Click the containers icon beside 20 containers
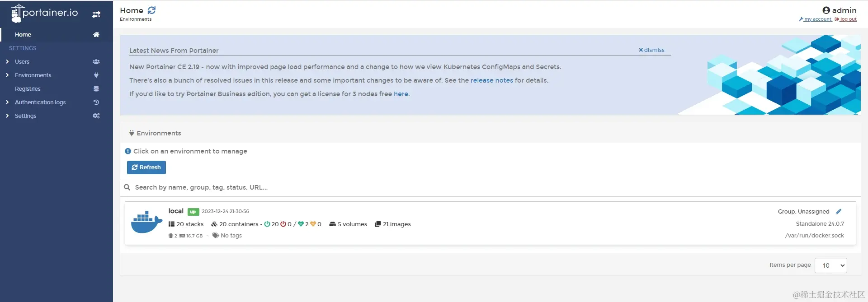The height and width of the screenshot is (302, 868). point(214,224)
